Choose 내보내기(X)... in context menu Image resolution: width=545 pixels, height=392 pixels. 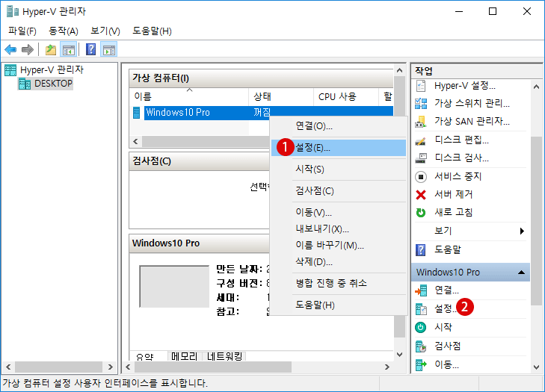pyautogui.click(x=338, y=228)
